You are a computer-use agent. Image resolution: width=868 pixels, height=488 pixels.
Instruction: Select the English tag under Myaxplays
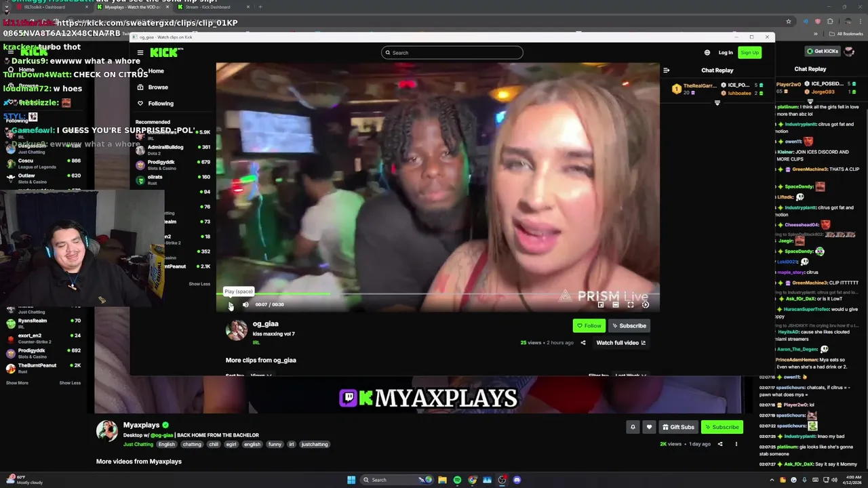167,445
